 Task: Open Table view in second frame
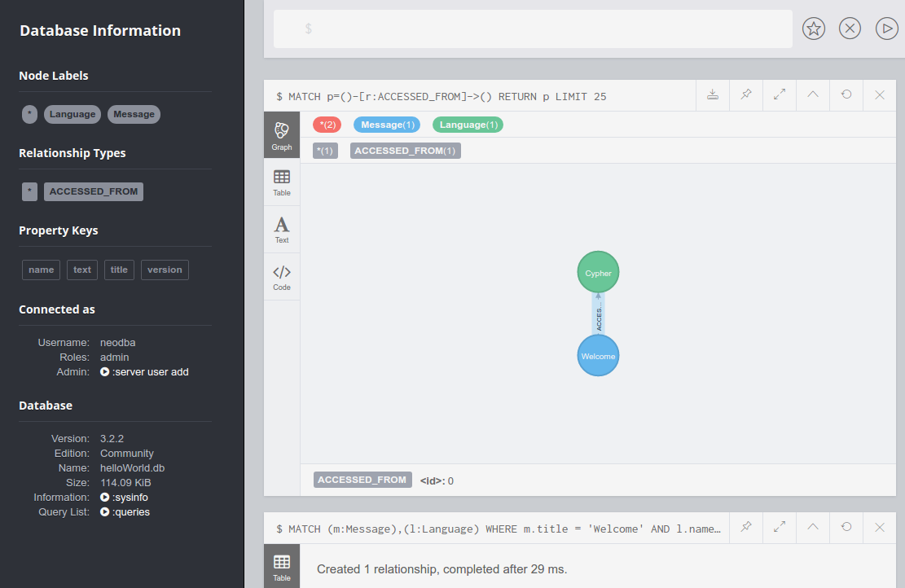(x=282, y=568)
